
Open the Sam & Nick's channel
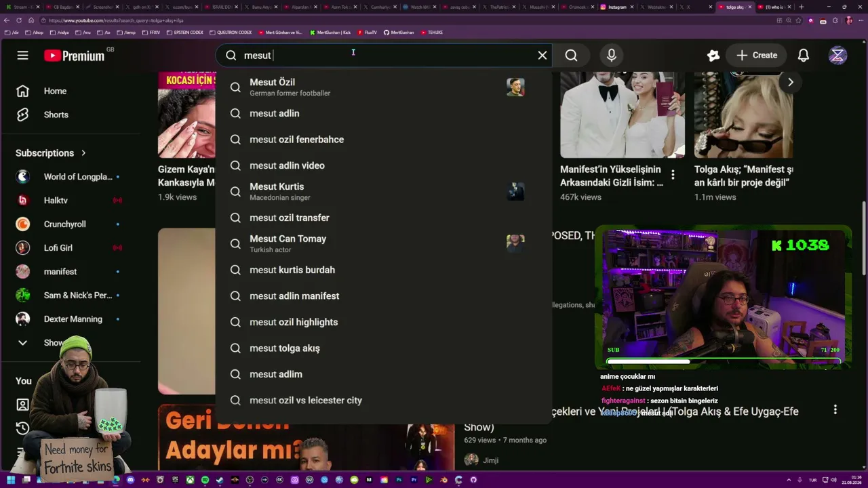68,296
